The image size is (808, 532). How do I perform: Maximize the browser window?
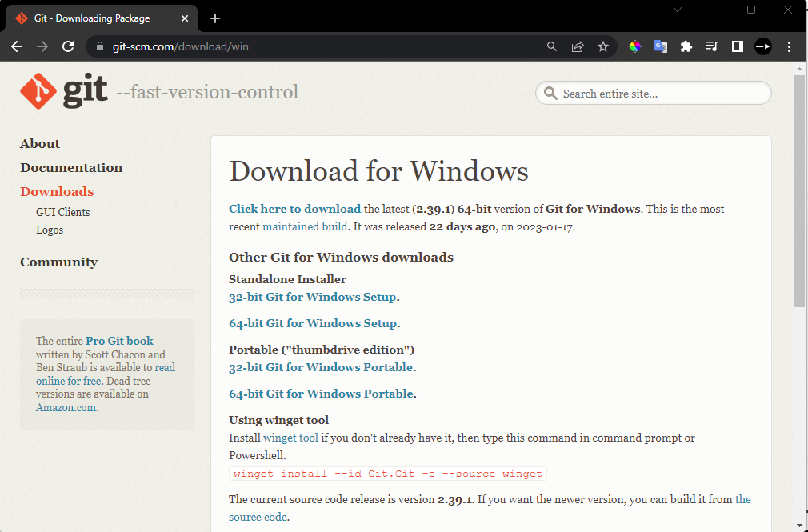point(751,10)
